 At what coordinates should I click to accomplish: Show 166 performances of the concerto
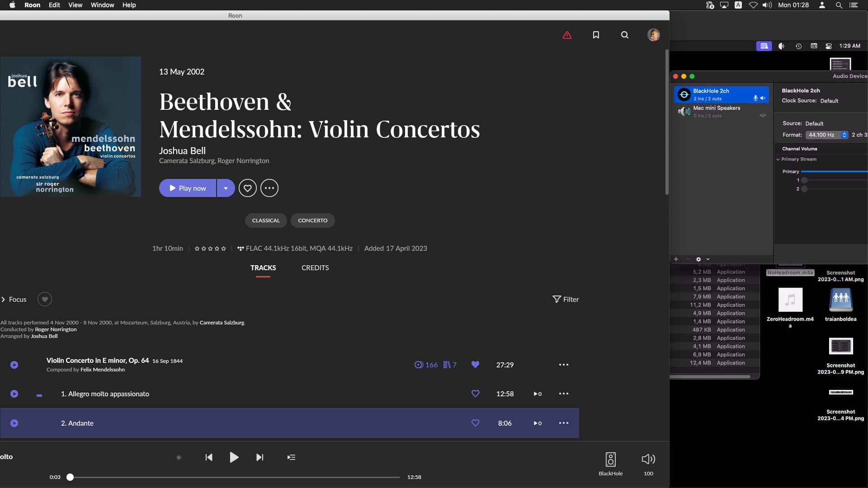(426, 365)
